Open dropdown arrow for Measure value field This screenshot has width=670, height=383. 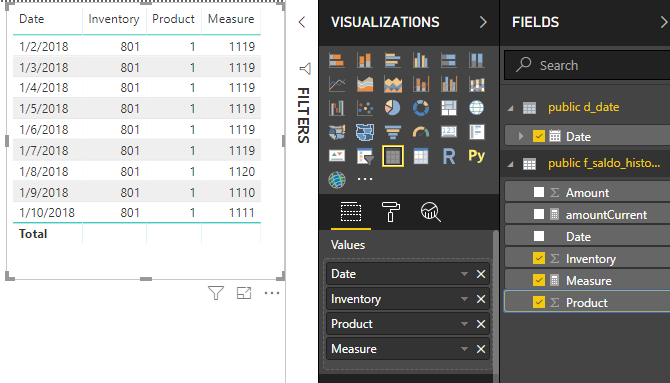[x=464, y=349]
